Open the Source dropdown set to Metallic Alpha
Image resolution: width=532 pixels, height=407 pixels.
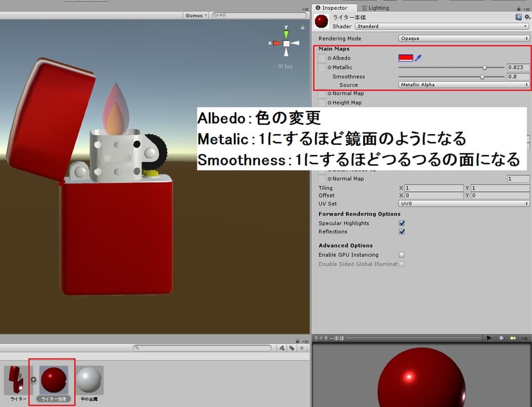pos(463,84)
